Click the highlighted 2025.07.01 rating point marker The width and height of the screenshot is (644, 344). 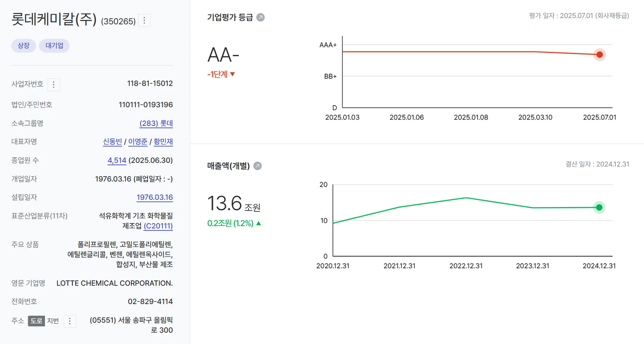(x=599, y=54)
